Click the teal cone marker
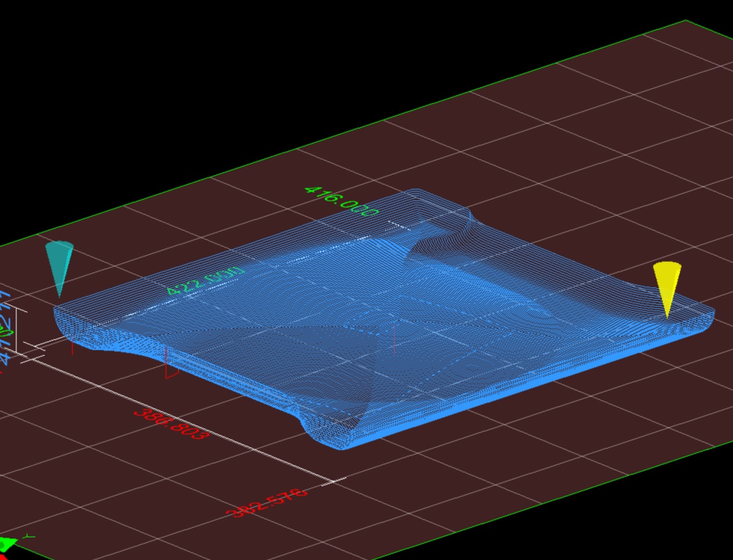 click(x=60, y=268)
